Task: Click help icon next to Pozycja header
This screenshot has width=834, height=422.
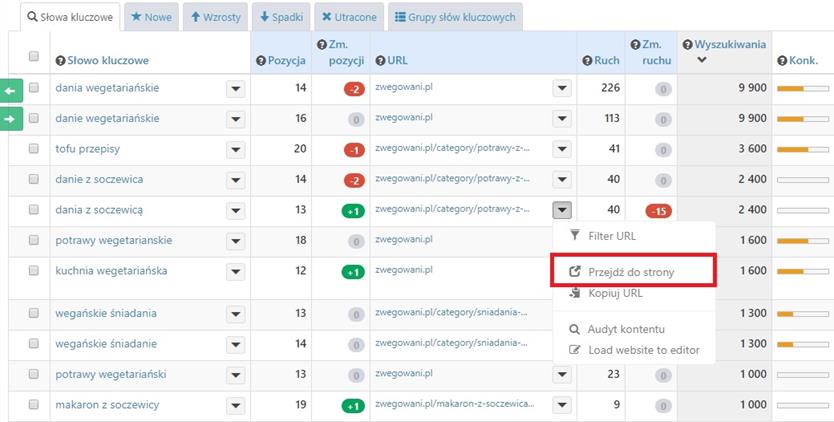Action: pyautogui.click(x=261, y=61)
